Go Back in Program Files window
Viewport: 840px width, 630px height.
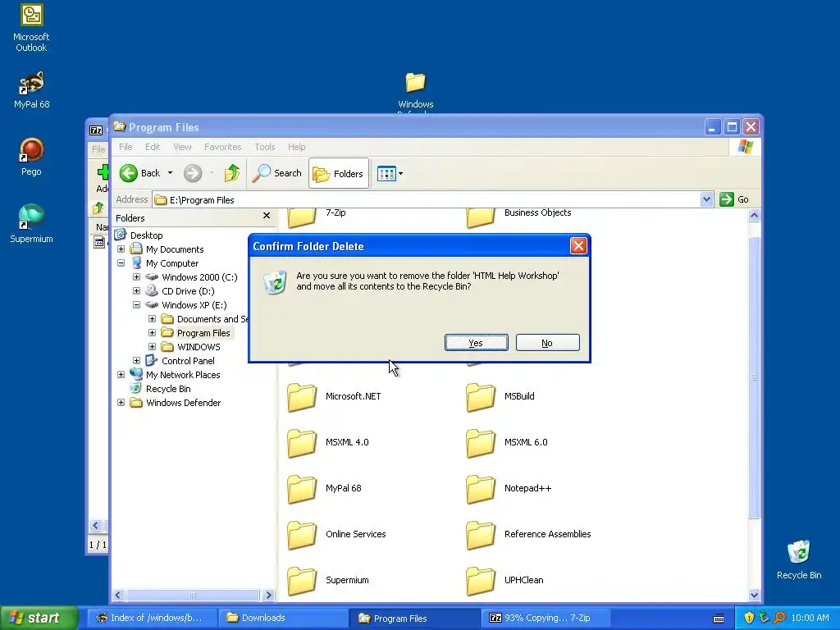[139, 173]
